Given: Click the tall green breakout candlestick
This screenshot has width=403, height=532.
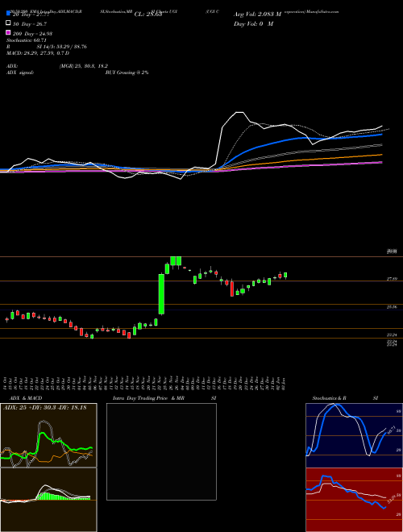Looking at the screenshot, I should (161, 294).
